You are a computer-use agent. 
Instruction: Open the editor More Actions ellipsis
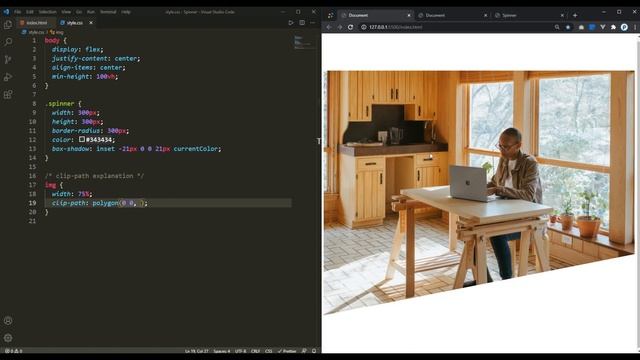pos(313,23)
